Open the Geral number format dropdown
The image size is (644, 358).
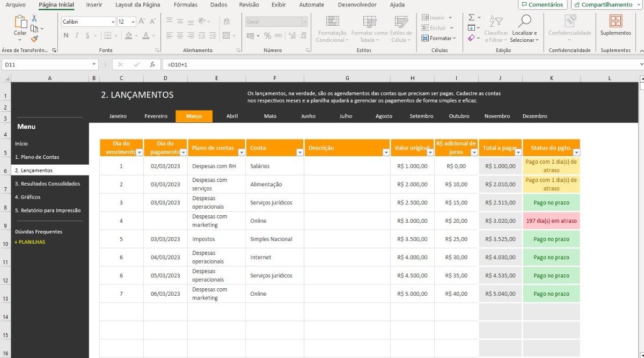(x=305, y=22)
